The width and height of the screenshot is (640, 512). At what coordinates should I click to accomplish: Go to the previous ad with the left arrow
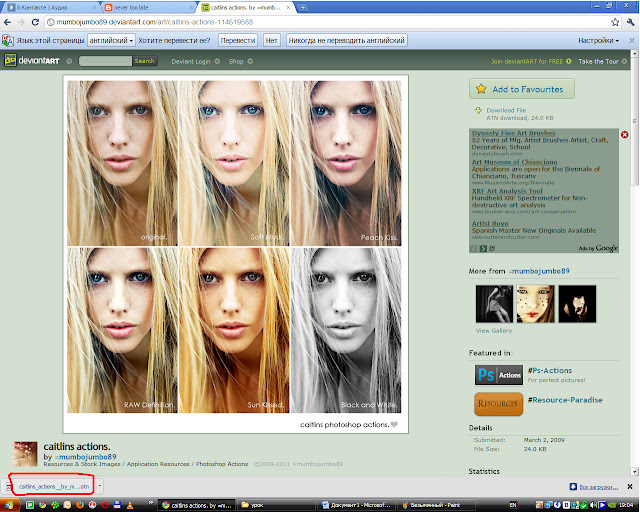[x=474, y=248]
